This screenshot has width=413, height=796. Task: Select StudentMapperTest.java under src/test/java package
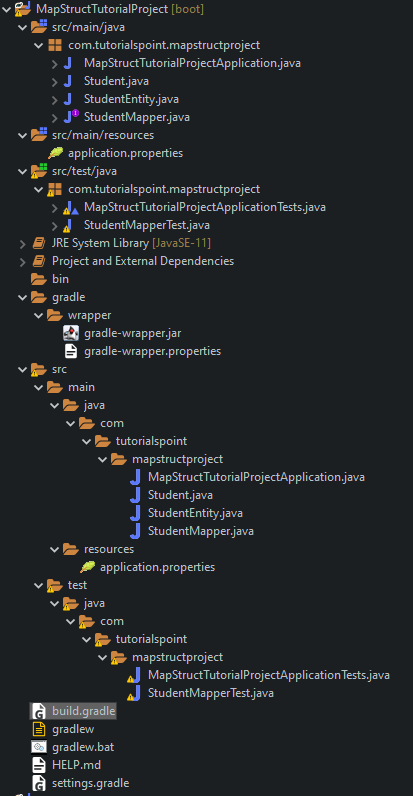[x=147, y=225]
